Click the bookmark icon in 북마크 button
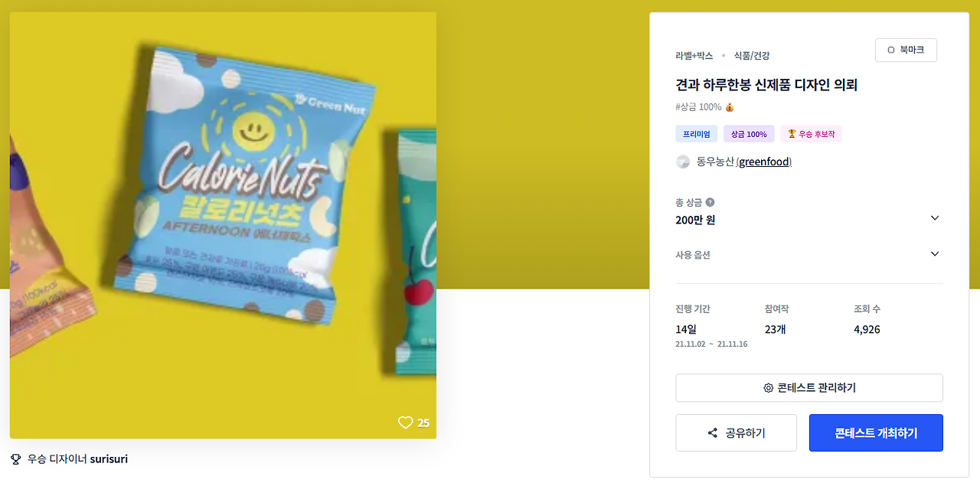980x483 pixels. pos(891,50)
